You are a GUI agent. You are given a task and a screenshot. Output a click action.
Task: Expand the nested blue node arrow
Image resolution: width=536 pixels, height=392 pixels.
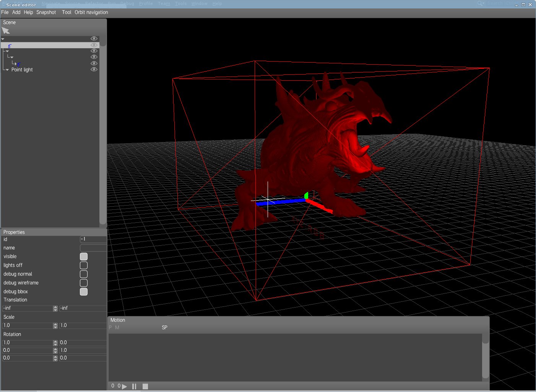click(x=15, y=64)
